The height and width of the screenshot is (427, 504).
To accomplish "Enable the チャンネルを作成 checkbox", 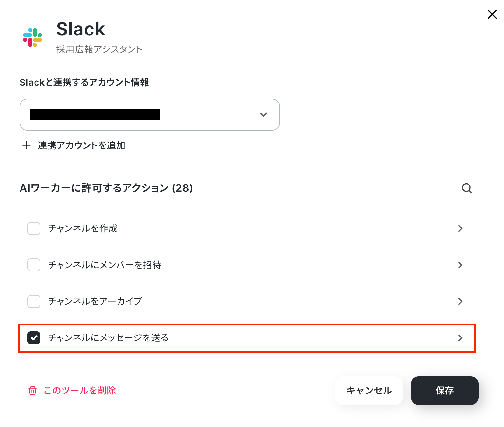I will (34, 228).
